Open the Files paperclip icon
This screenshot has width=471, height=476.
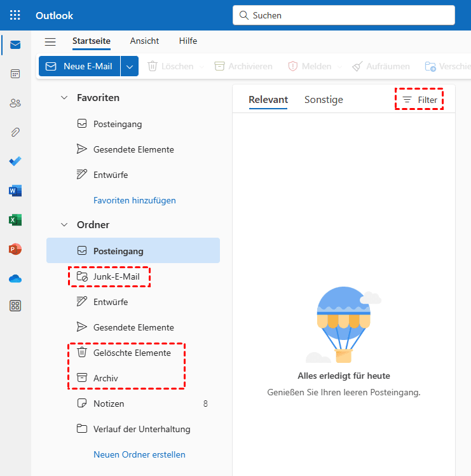[15, 132]
